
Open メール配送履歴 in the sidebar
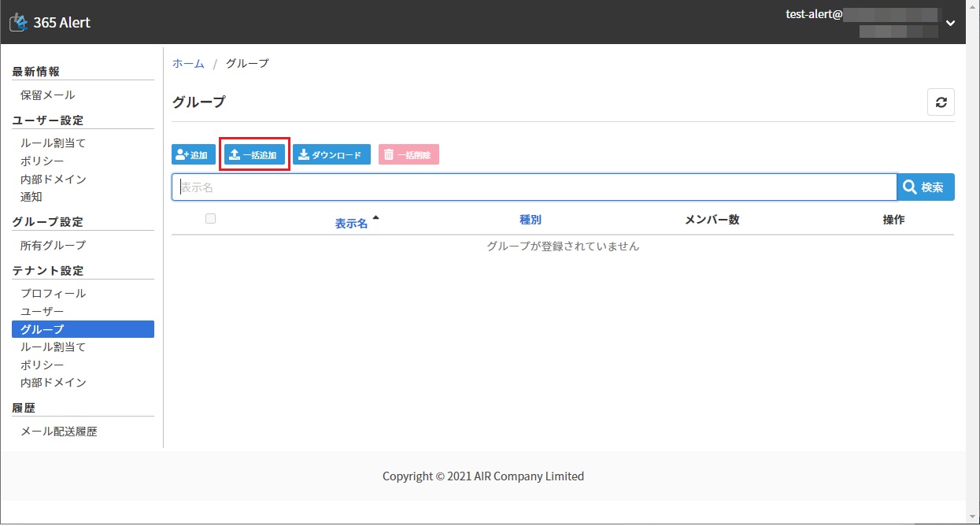59,432
